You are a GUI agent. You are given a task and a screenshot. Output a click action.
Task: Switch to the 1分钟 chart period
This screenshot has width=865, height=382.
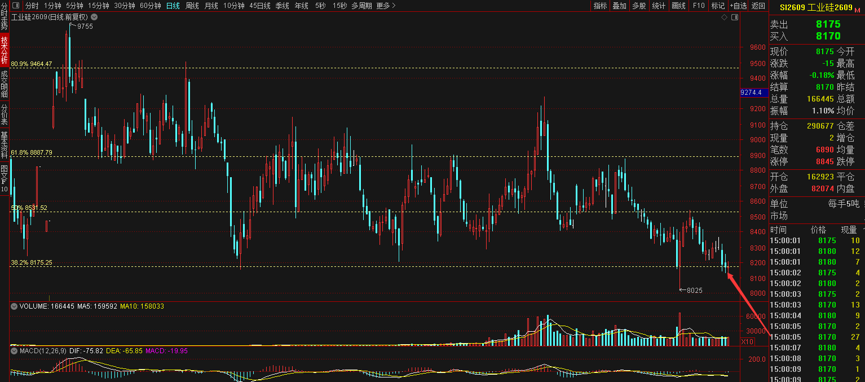[52, 6]
